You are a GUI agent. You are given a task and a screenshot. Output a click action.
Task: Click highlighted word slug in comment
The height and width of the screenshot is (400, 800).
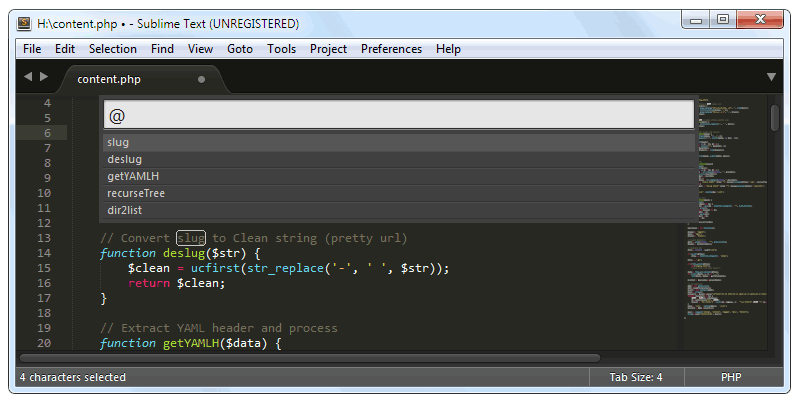[191, 238]
